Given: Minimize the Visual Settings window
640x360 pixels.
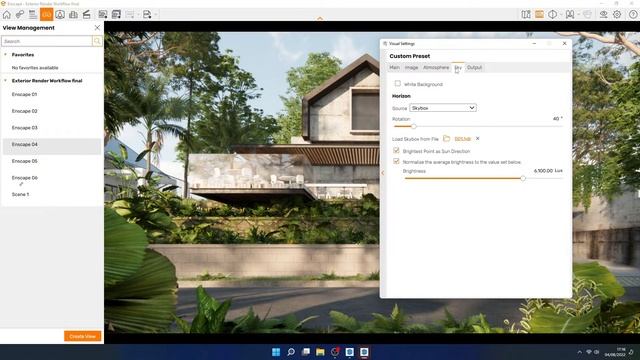Looking at the screenshot, I should (534, 43).
